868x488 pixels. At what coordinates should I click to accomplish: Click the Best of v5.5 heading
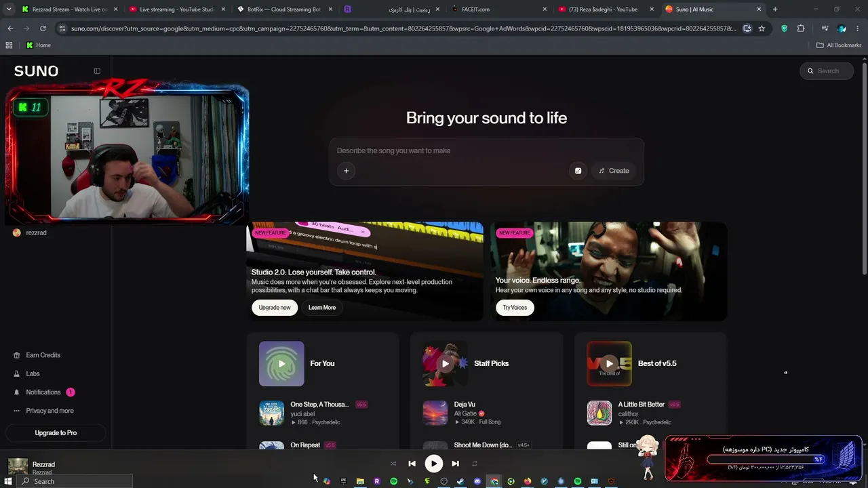(657, 363)
